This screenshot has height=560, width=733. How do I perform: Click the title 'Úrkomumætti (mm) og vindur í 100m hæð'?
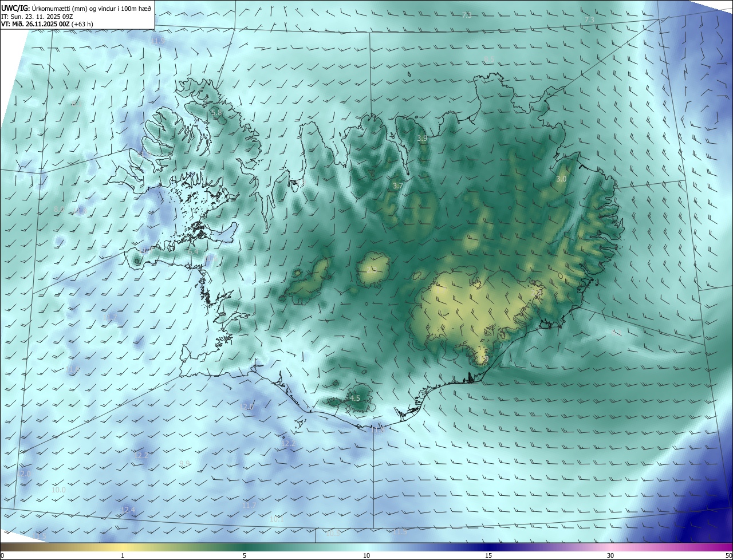click(90, 8)
